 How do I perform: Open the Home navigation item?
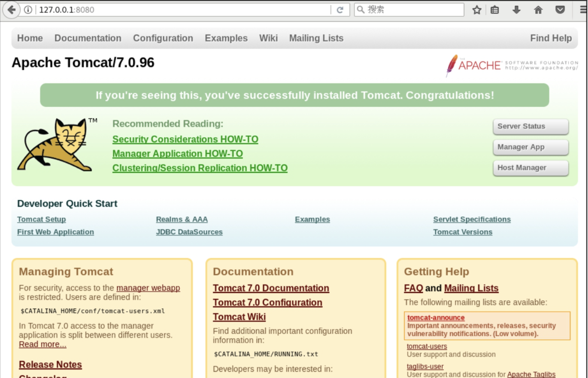click(30, 38)
